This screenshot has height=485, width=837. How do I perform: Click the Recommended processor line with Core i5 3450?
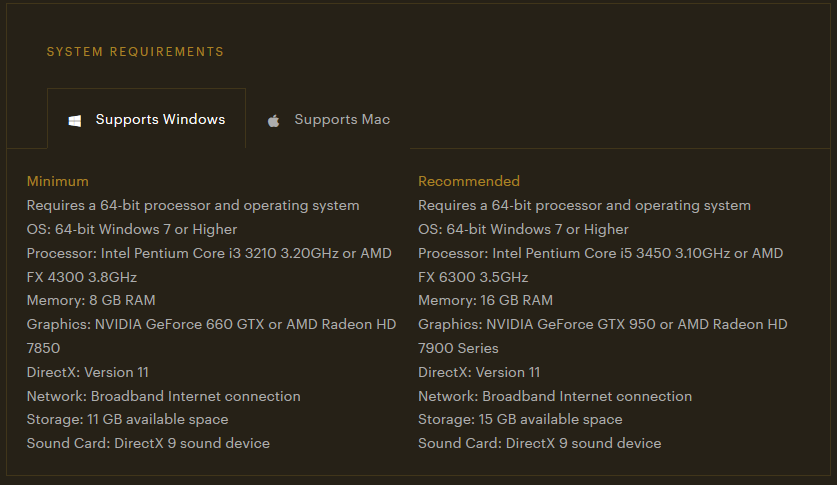pyautogui.click(x=600, y=253)
